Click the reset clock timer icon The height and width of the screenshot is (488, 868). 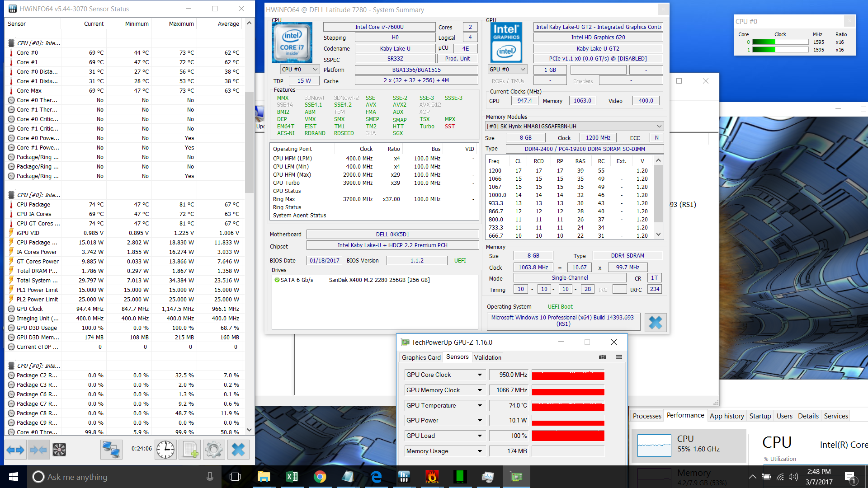[165, 450]
